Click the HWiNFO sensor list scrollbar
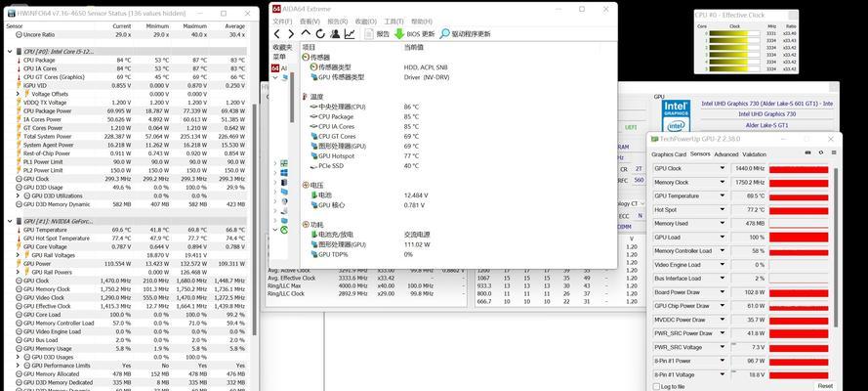 point(255,219)
